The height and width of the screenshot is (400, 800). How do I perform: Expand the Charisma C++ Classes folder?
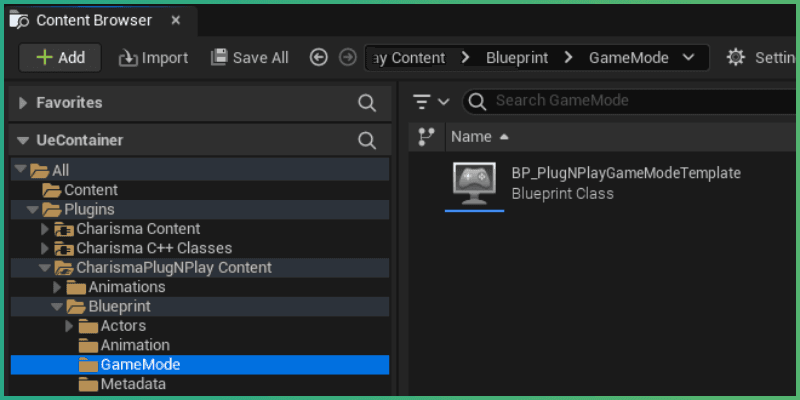(x=45, y=248)
